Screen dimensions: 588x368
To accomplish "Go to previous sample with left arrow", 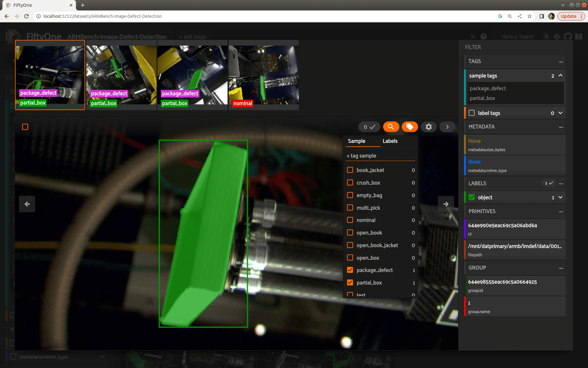I will point(27,204).
